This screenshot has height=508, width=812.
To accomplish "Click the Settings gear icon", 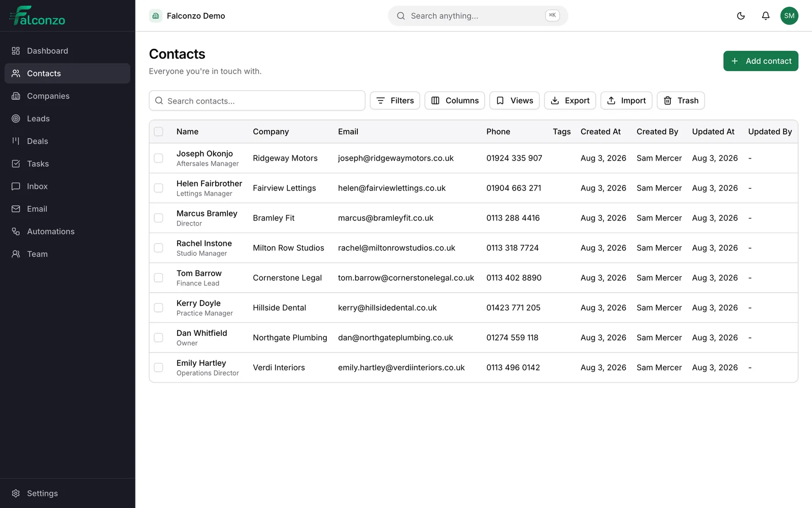I will click(x=16, y=493).
